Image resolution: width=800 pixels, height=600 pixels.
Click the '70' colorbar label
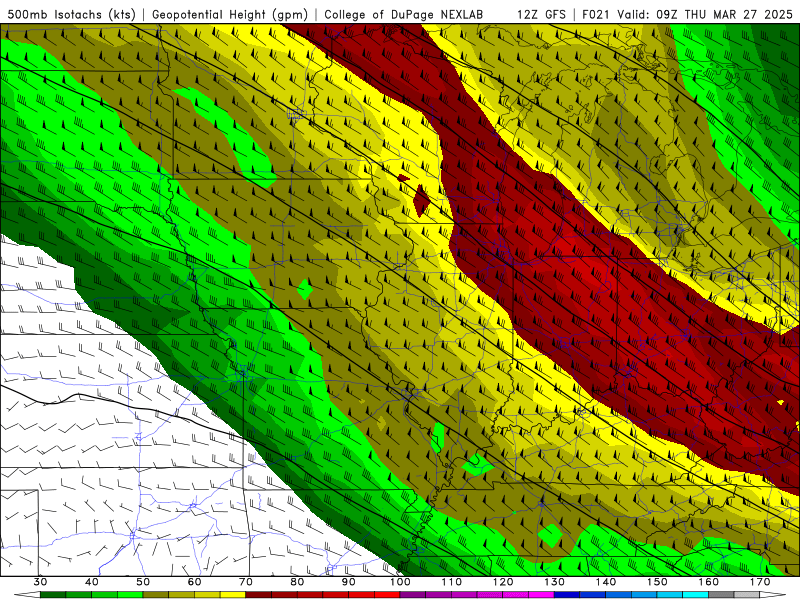(x=246, y=582)
